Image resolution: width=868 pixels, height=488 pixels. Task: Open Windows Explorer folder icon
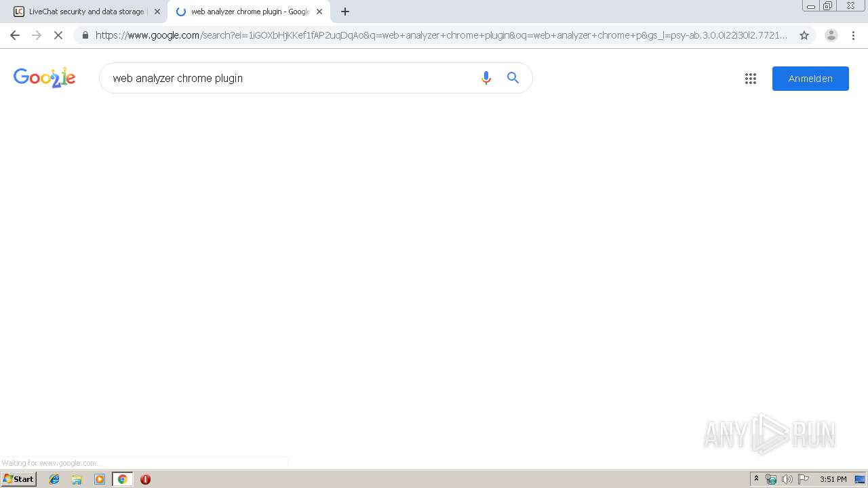click(77, 479)
